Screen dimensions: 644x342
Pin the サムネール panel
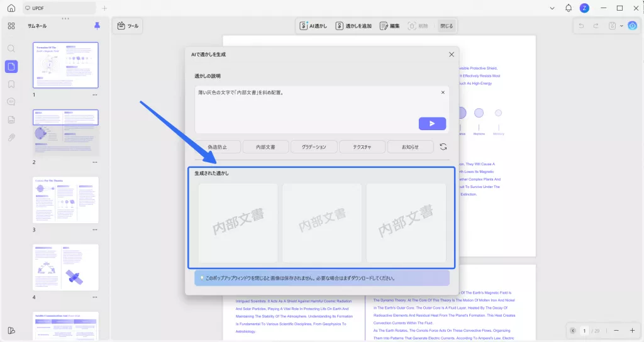coord(97,26)
